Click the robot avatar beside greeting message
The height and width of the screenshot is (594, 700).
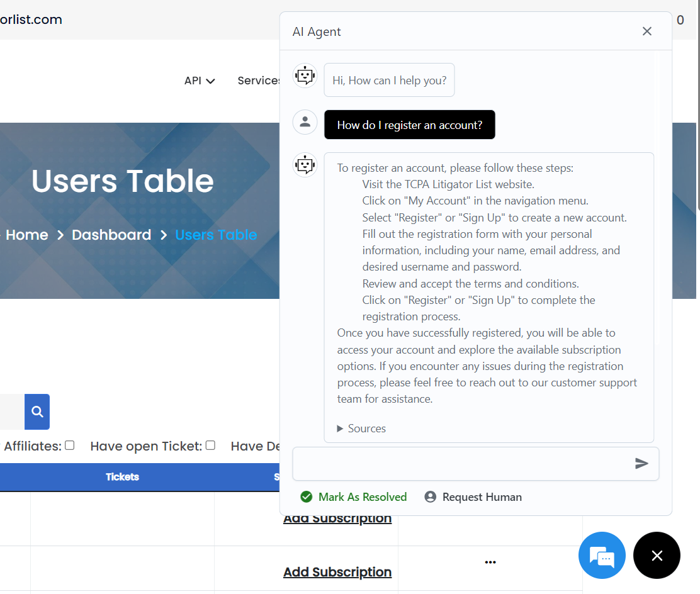(x=305, y=76)
